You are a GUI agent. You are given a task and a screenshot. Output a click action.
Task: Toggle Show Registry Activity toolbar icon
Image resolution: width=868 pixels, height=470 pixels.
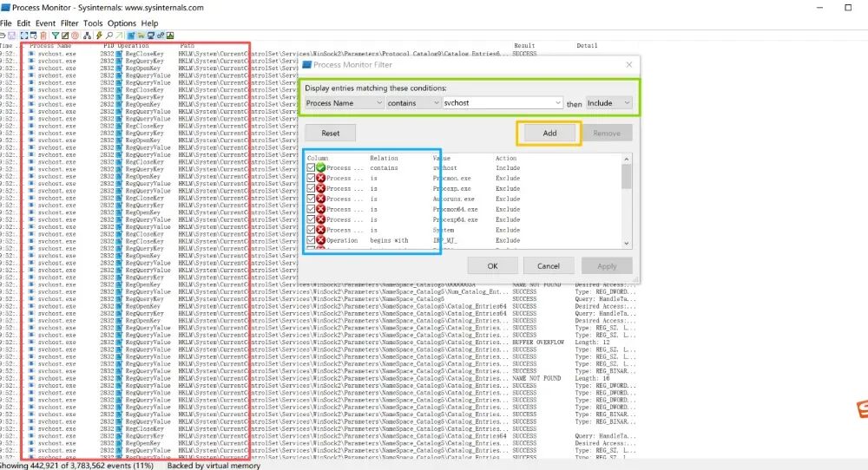click(132, 35)
